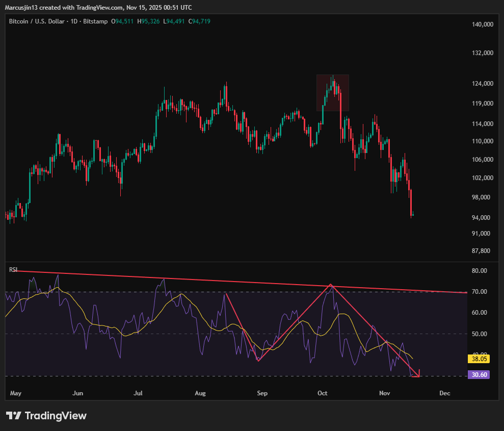
Task: Click the 1D interval label in header
Action: [74, 21]
